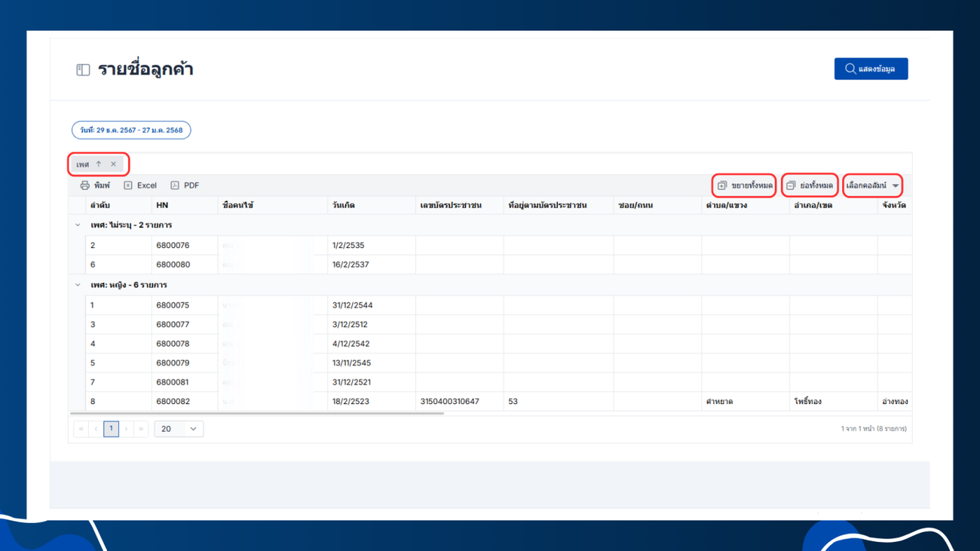Viewport: 980px width, 551px height.
Task: Remove the เพศ grouping chip with X
Action: 113,165
